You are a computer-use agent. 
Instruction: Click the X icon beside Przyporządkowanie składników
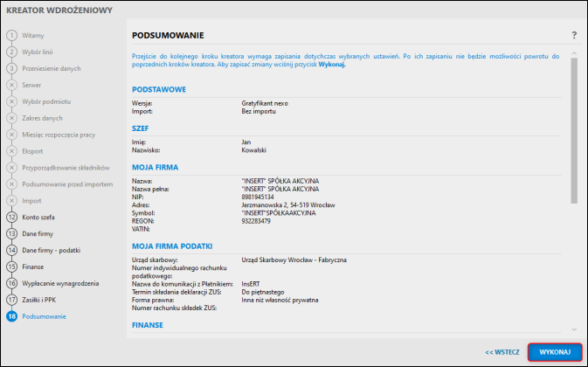(11, 167)
